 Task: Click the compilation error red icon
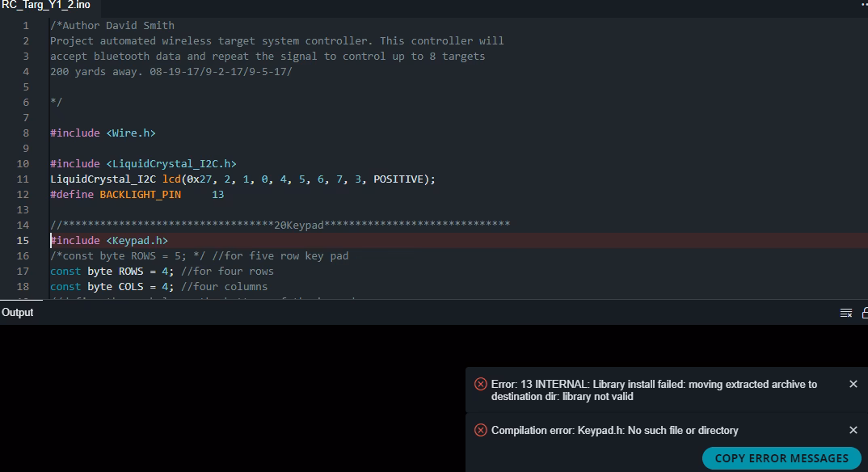[x=481, y=430]
